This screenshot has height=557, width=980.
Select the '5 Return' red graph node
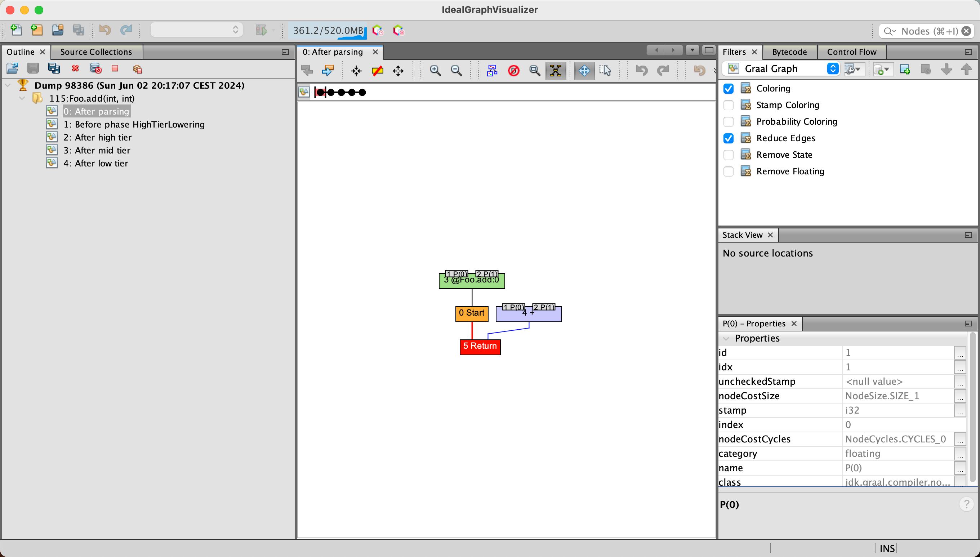[480, 347]
